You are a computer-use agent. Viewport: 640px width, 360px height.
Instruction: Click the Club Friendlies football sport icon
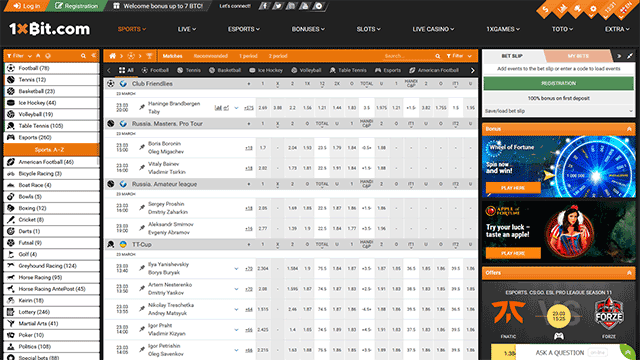pos(111,84)
